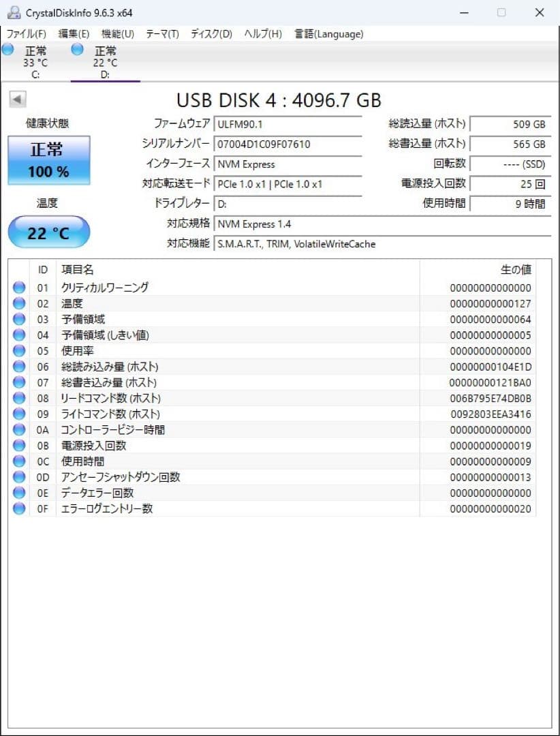Image resolution: width=560 pixels, height=736 pixels.
Task: Click the USB DISK 4 : 4096.7 GB title
Action: click(x=279, y=100)
